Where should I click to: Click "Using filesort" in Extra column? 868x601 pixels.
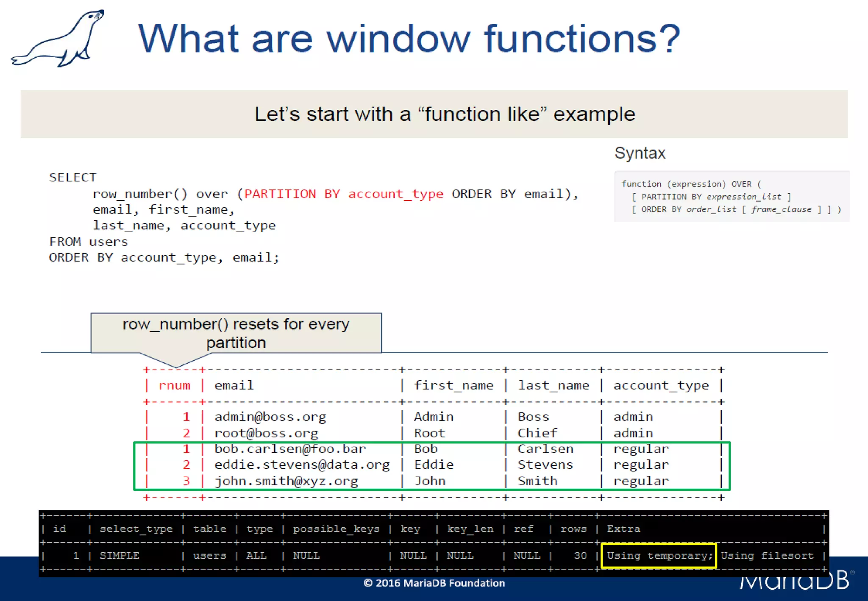tap(767, 556)
